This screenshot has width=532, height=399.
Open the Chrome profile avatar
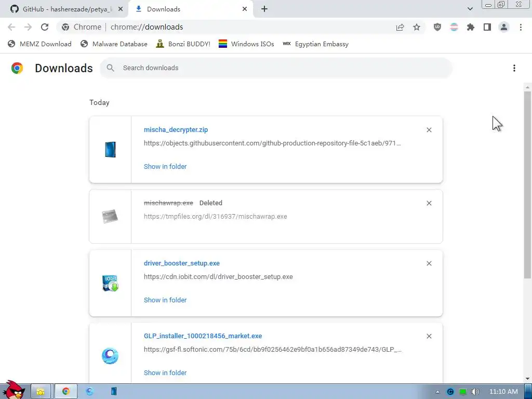[504, 27]
